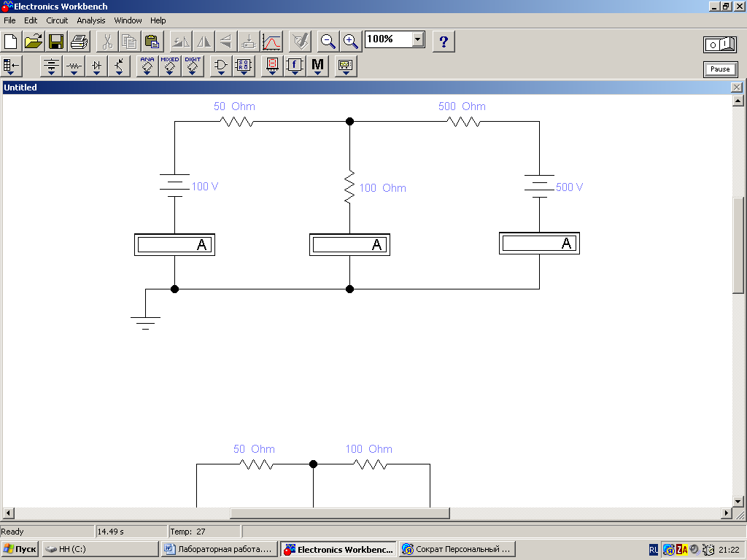
Task: Open the File menu
Action: (x=9, y=20)
